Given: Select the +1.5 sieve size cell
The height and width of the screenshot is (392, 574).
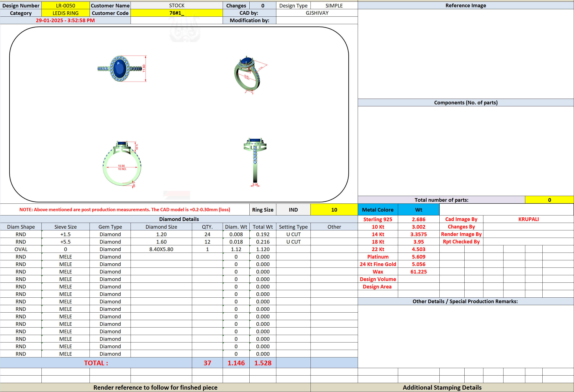Looking at the screenshot, I should click(x=65, y=234).
